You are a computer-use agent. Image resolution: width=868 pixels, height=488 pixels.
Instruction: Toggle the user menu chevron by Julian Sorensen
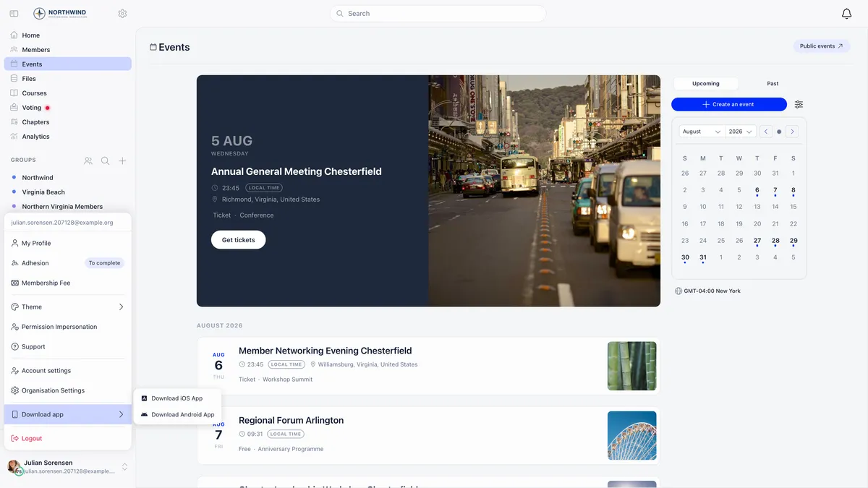(124, 467)
